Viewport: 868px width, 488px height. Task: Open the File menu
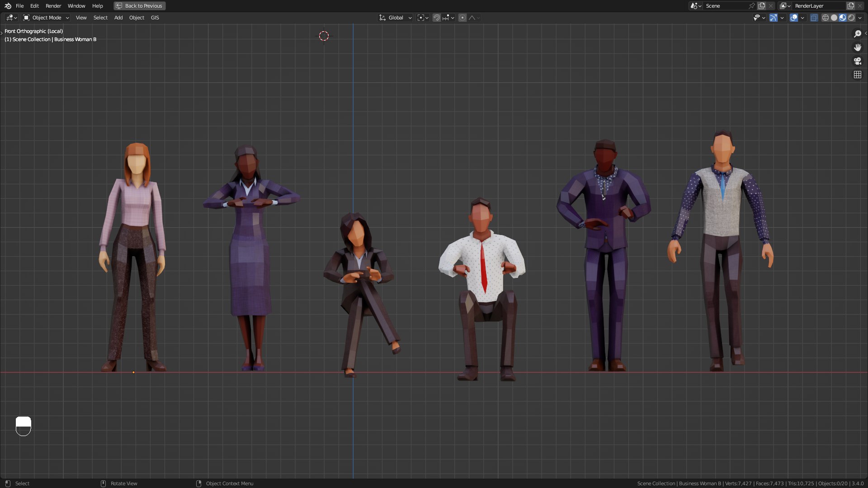click(x=19, y=6)
